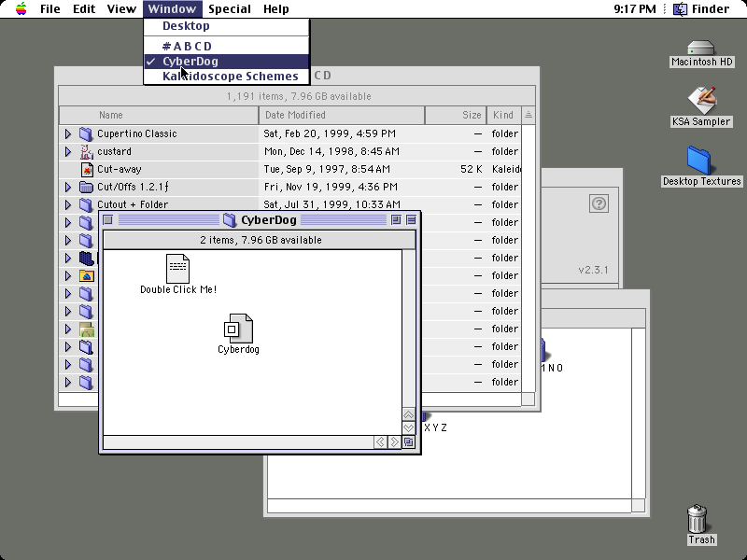Click the date "Mon, Dec 14, 1998, 8:45 AM"
This screenshot has width=747, height=560.
(x=331, y=151)
